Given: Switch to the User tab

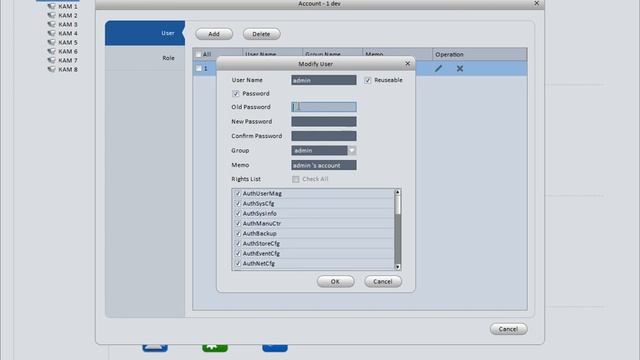Looking at the screenshot, I should 145,33.
